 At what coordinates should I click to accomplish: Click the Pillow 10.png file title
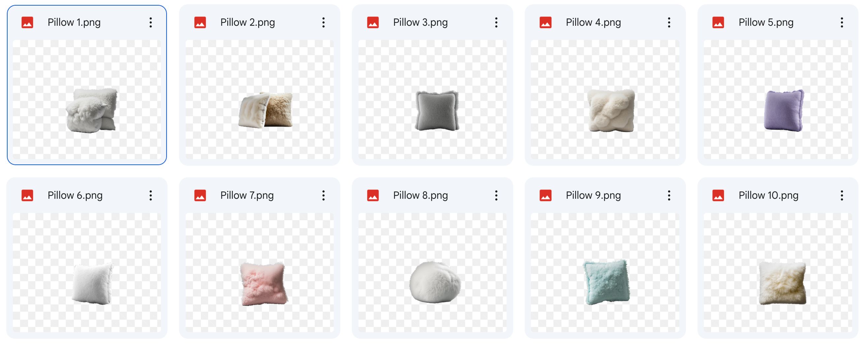(x=769, y=195)
